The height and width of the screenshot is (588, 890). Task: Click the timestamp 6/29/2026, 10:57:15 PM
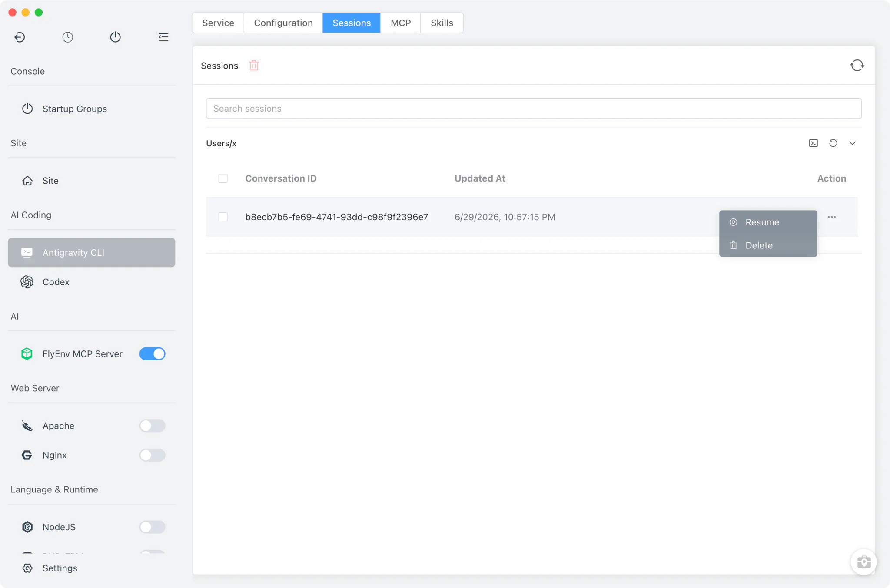pyautogui.click(x=505, y=217)
